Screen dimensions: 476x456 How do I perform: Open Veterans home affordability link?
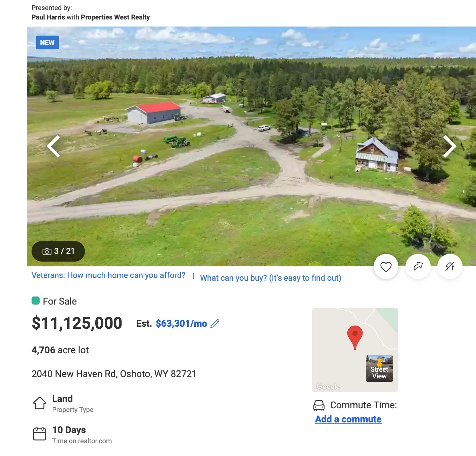coord(108,275)
